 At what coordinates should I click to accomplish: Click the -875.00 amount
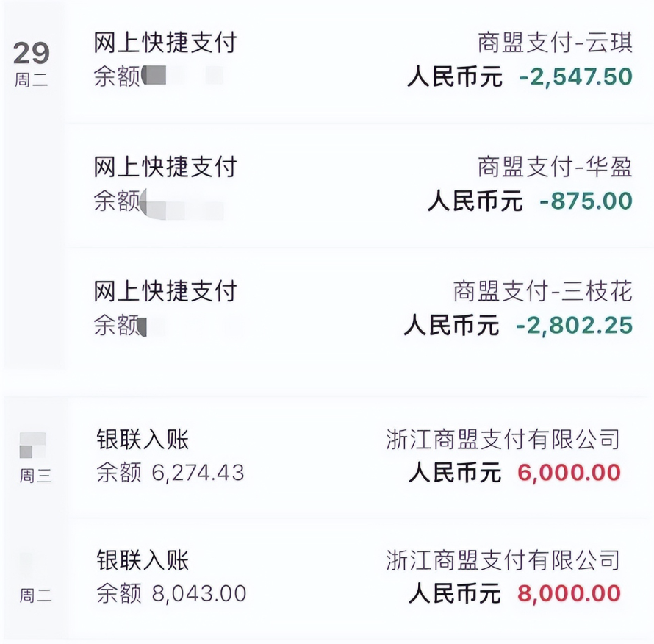pyautogui.click(x=586, y=201)
